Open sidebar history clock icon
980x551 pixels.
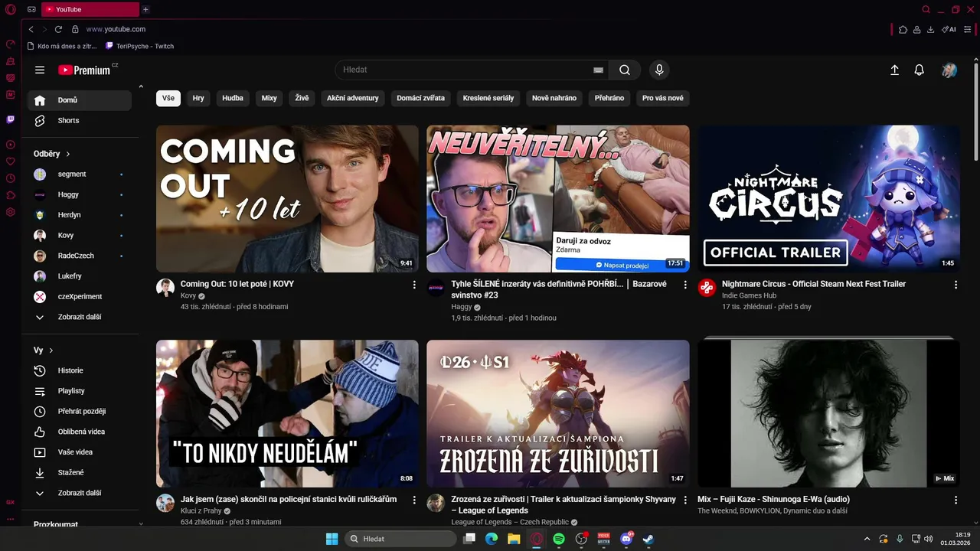pos(11,178)
